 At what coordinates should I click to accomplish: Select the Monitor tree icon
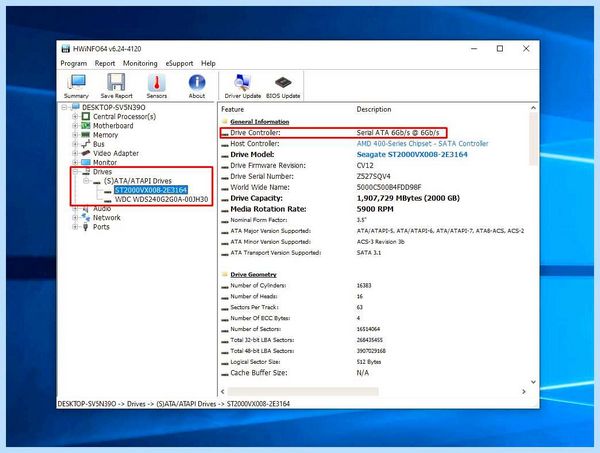[x=86, y=162]
